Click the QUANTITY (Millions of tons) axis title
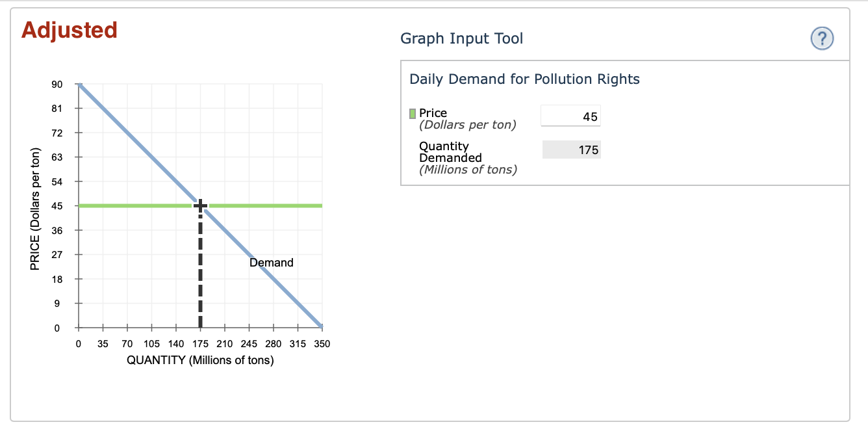 (x=199, y=360)
